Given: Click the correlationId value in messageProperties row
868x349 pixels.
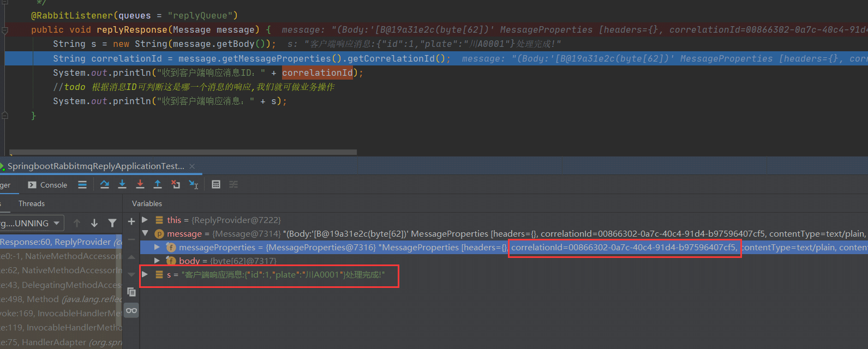Looking at the screenshot, I should point(624,247).
